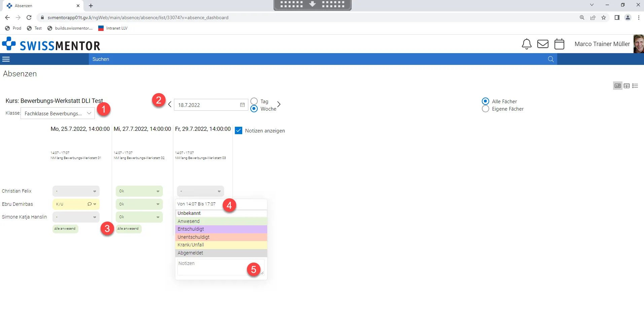The width and height of the screenshot is (644, 310).
Task: Open Christian Felix Wednesday Ok dropdown
Action: 139,191
